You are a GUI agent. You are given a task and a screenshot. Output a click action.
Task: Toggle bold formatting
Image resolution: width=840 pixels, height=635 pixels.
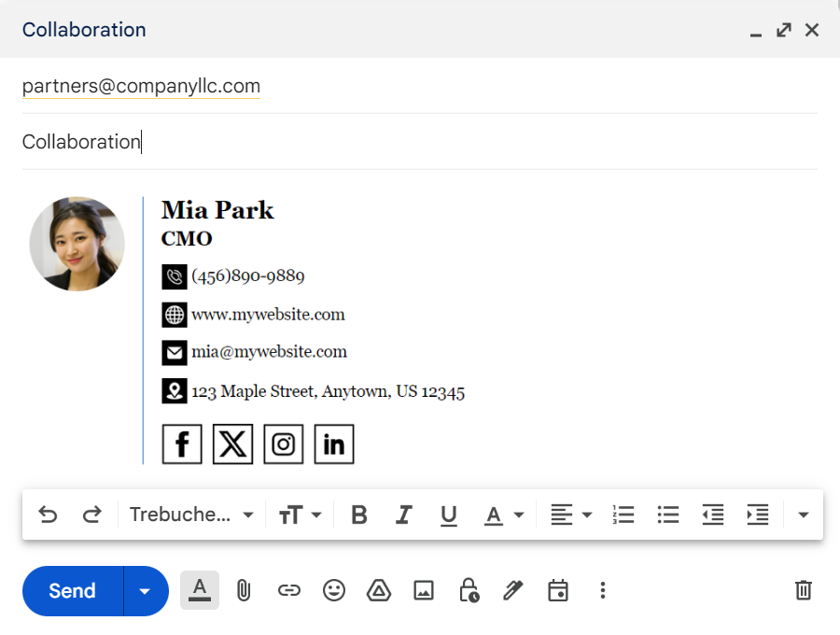[x=359, y=515]
